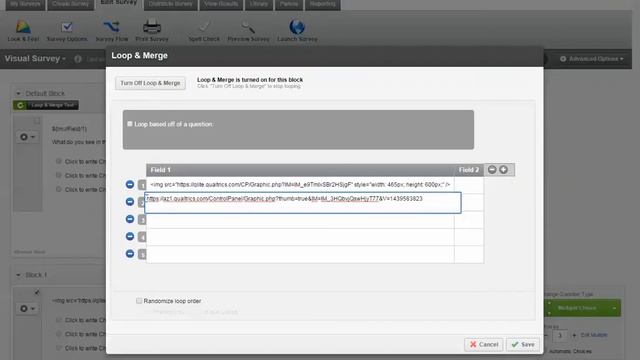Select second radio choice in Default Block question
Viewport: 640px width, 360px height.
(59, 175)
